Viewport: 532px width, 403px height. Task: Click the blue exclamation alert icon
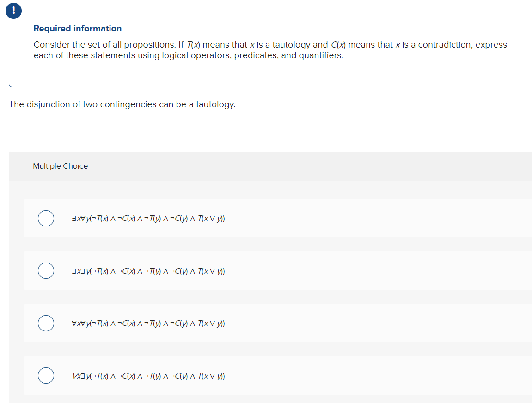click(x=13, y=11)
